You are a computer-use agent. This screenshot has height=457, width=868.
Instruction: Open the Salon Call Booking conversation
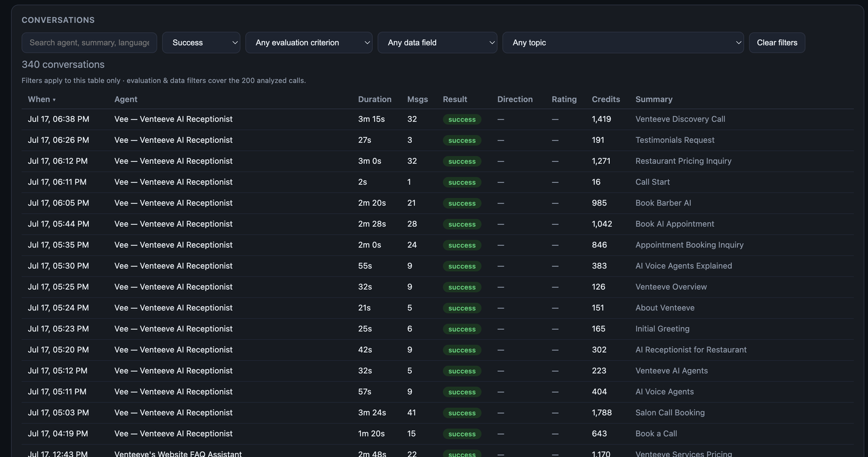437,413
